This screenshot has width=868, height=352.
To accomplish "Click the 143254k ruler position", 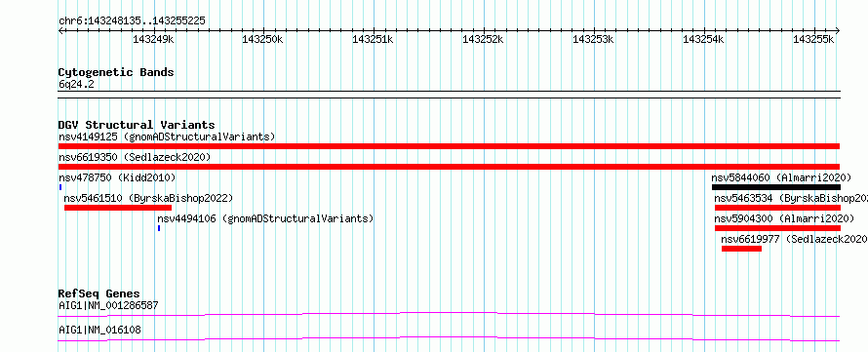I will coord(703,39).
